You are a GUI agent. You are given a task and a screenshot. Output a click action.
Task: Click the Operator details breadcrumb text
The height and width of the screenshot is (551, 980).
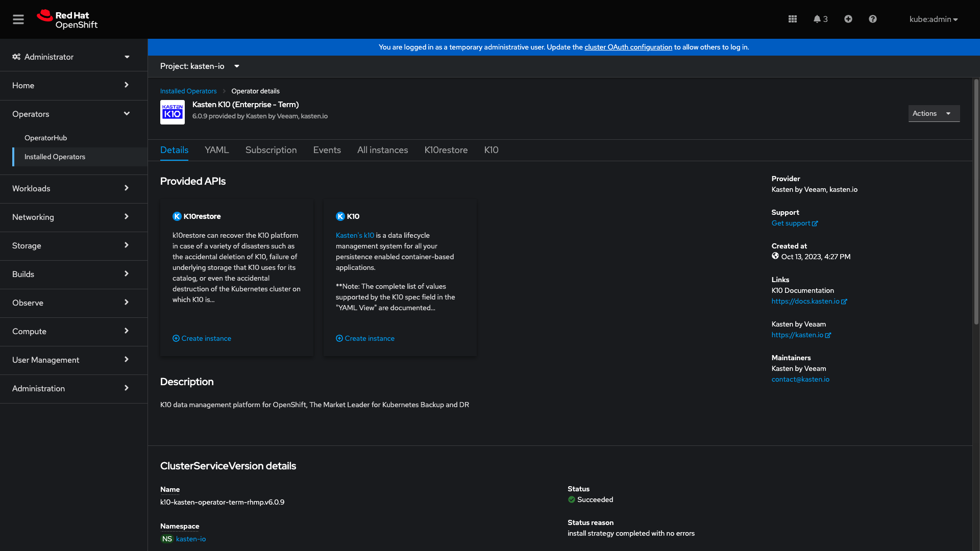255,91
